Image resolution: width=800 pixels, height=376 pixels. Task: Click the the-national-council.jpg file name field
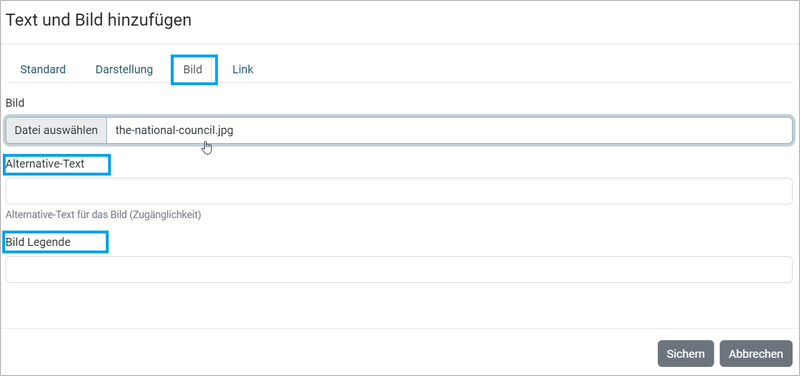tap(449, 130)
